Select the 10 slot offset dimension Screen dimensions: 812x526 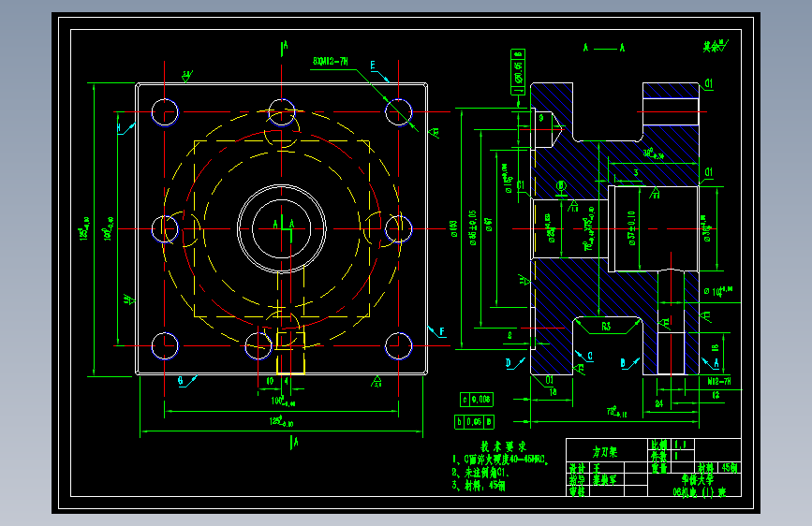point(270,381)
